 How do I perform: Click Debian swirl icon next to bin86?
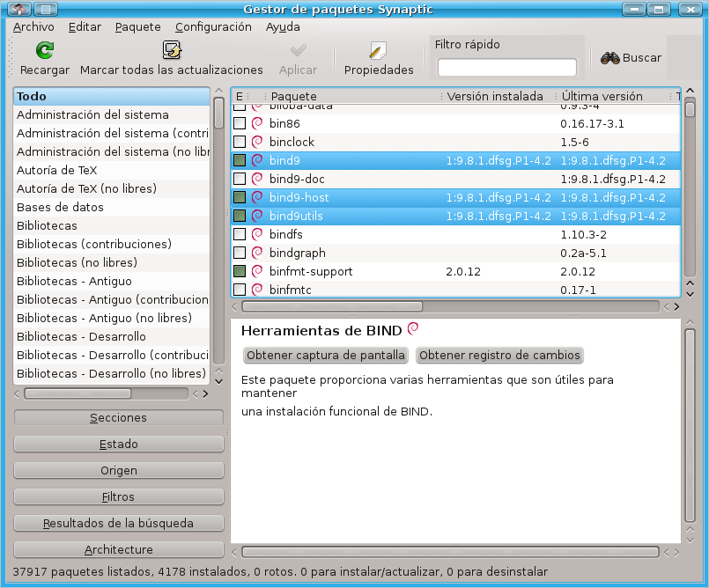point(257,123)
